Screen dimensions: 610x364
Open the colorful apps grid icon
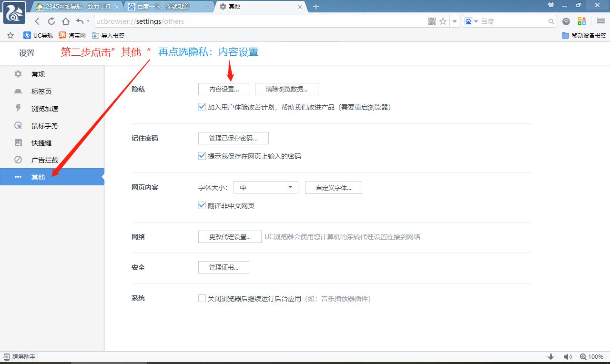(581, 21)
